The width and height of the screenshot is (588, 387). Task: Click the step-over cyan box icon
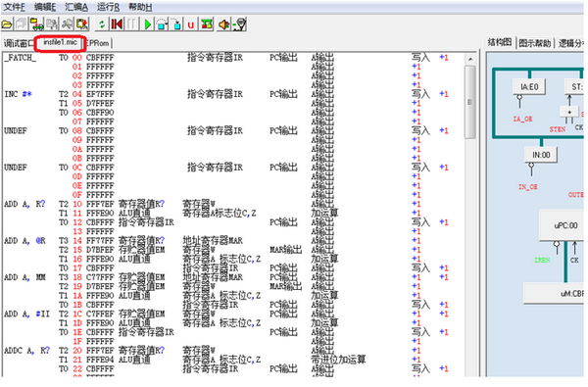pos(162,24)
